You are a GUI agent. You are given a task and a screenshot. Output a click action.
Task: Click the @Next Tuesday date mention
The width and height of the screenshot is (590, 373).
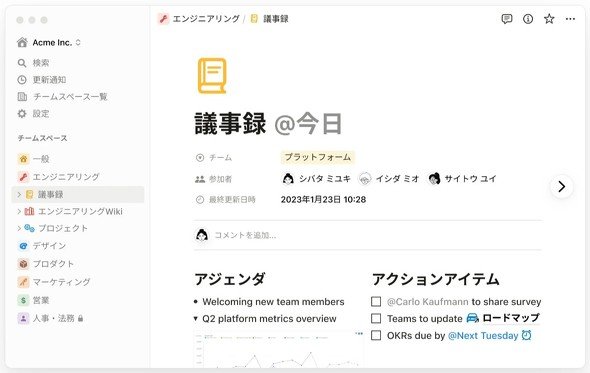click(x=483, y=335)
